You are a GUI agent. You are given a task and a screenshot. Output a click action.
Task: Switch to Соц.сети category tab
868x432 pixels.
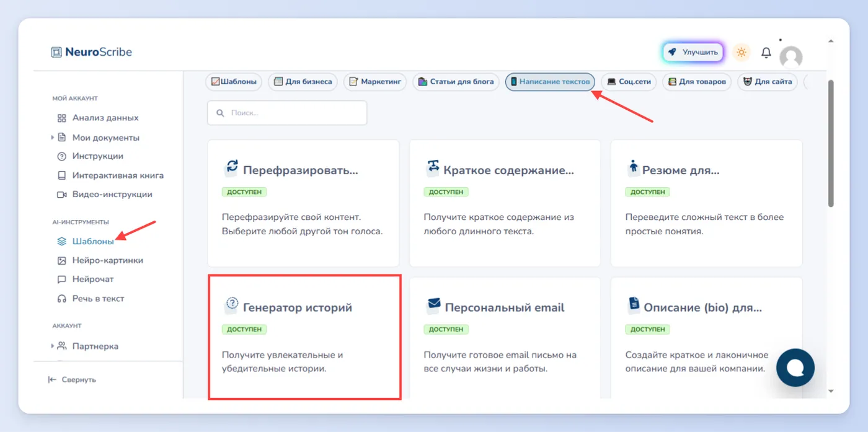[629, 82]
